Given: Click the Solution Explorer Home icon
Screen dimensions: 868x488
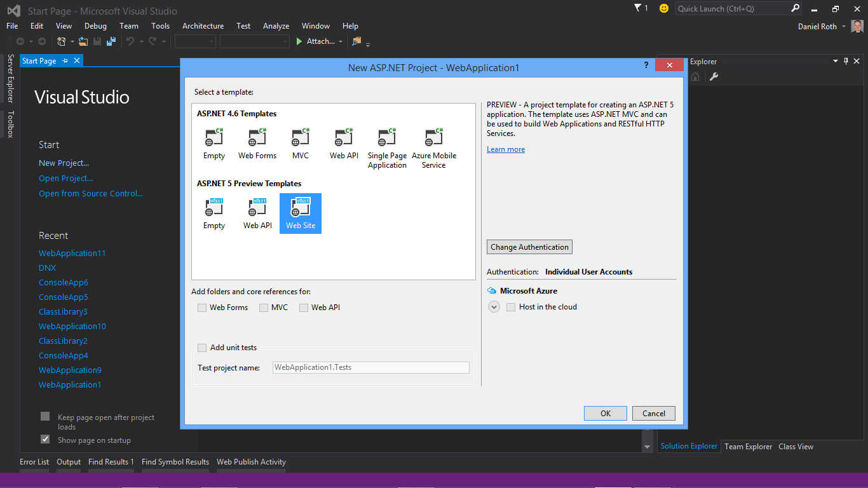Looking at the screenshot, I should pos(695,77).
